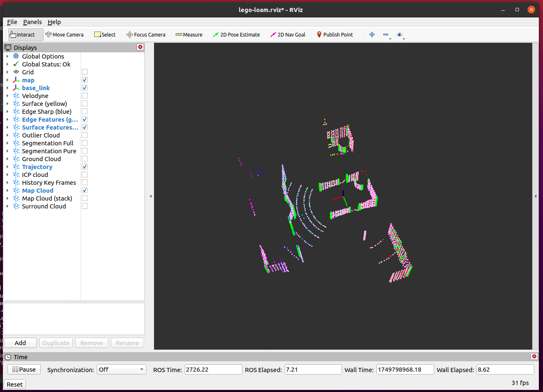543x392 pixels.
Task: Activate the Move Camera tool
Action: click(64, 34)
